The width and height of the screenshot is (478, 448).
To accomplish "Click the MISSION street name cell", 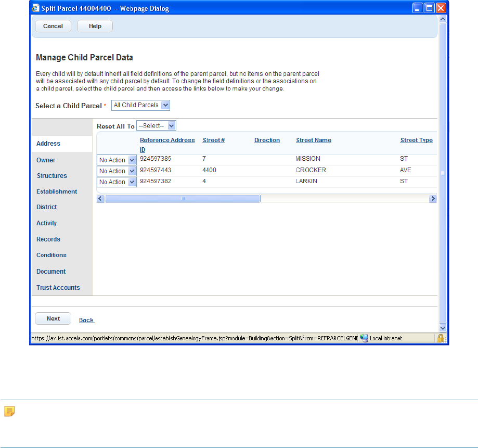I will click(x=308, y=159).
